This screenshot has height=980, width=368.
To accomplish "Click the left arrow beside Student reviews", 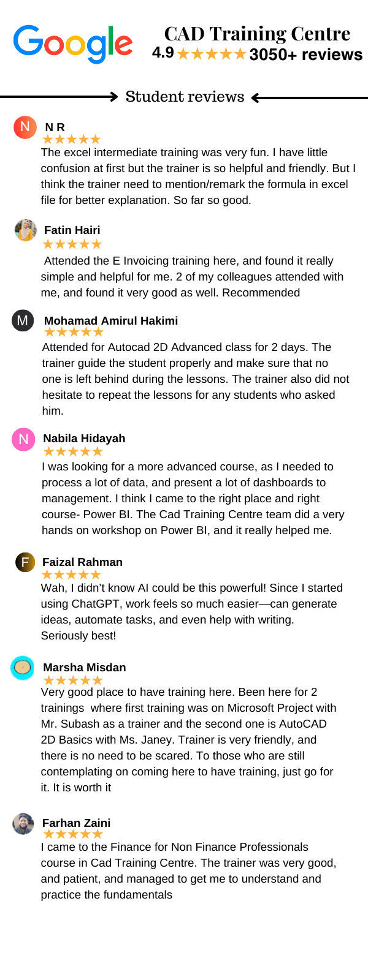I will click(310, 97).
